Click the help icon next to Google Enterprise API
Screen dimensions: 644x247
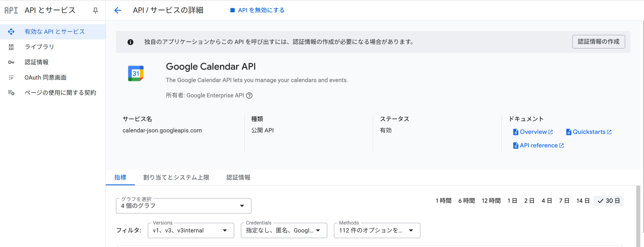(249, 96)
